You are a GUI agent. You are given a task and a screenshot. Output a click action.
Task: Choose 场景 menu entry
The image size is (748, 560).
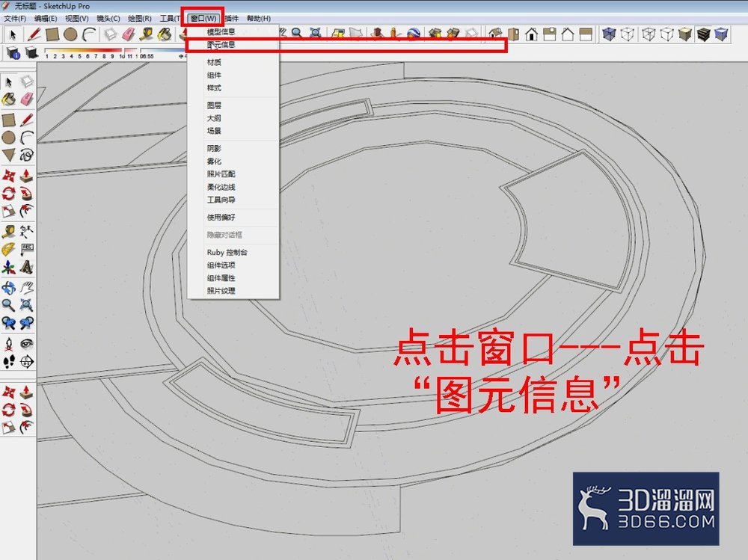tap(233, 131)
